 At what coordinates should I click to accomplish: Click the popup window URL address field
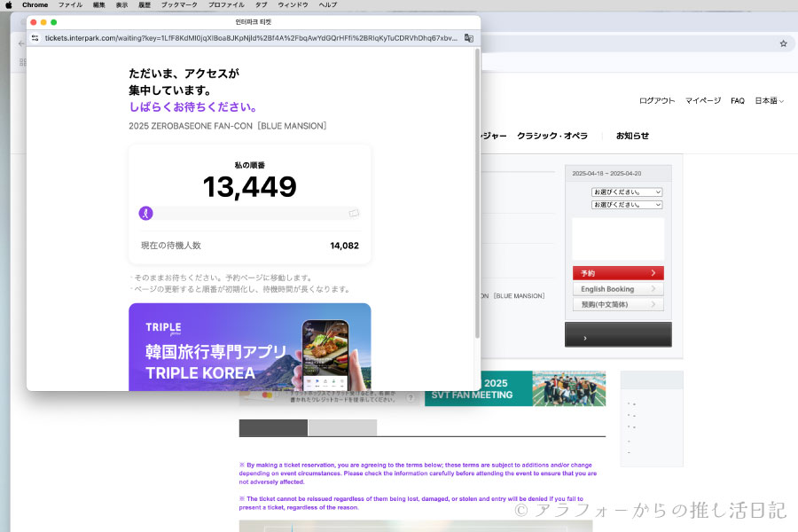click(x=251, y=38)
